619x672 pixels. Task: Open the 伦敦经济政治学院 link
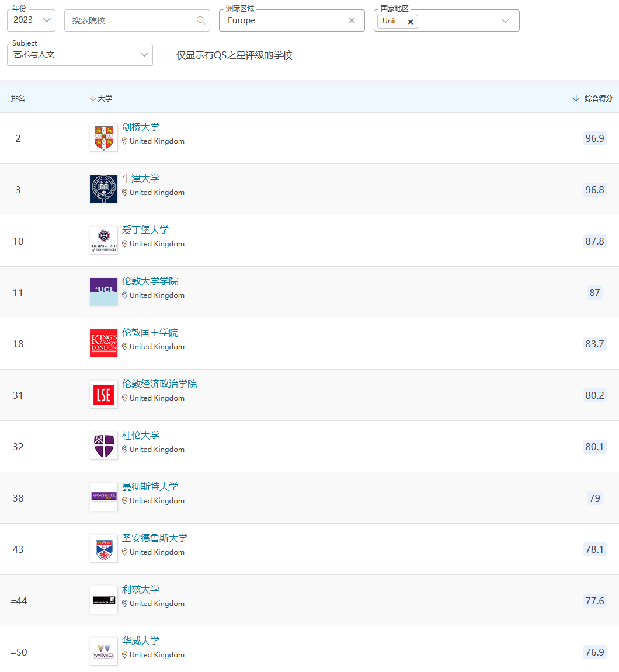click(159, 384)
